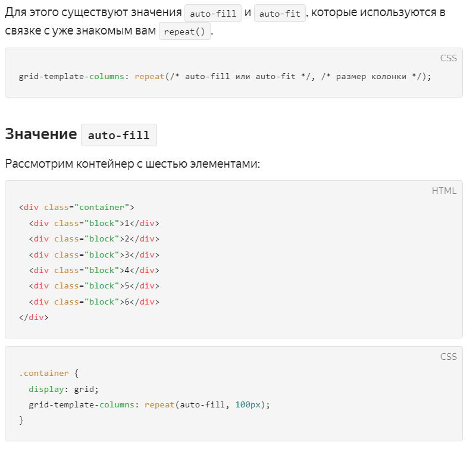Click the inline repeat() code tag

[184, 32]
